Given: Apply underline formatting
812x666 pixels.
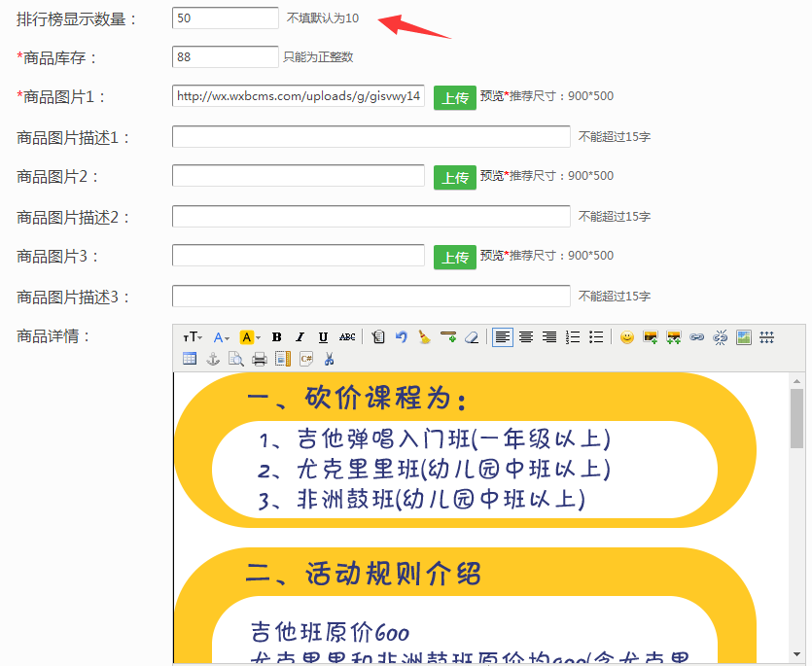Looking at the screenshot, I should (323, 337).
